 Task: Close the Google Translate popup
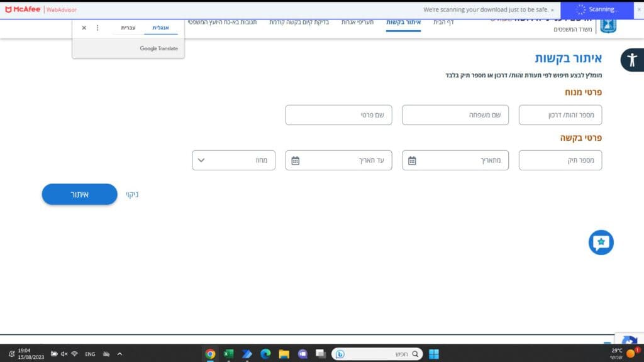pos(84,28)
